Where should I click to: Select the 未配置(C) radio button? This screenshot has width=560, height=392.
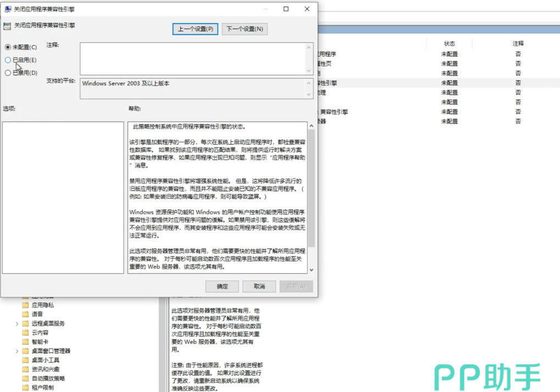tap(8, 47)
